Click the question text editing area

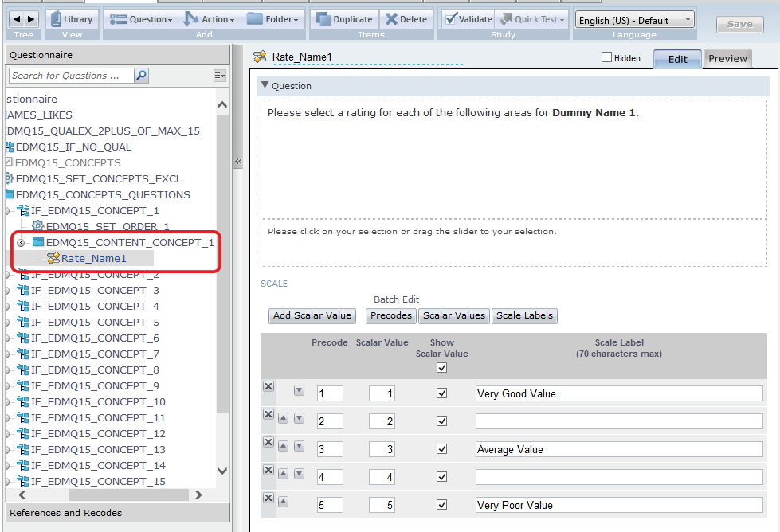(514, 159)
